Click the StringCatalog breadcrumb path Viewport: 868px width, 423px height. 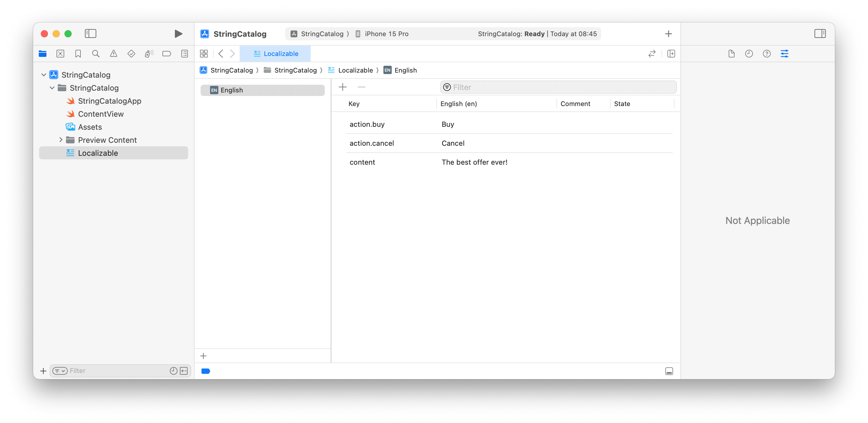(x=231, y=70)
